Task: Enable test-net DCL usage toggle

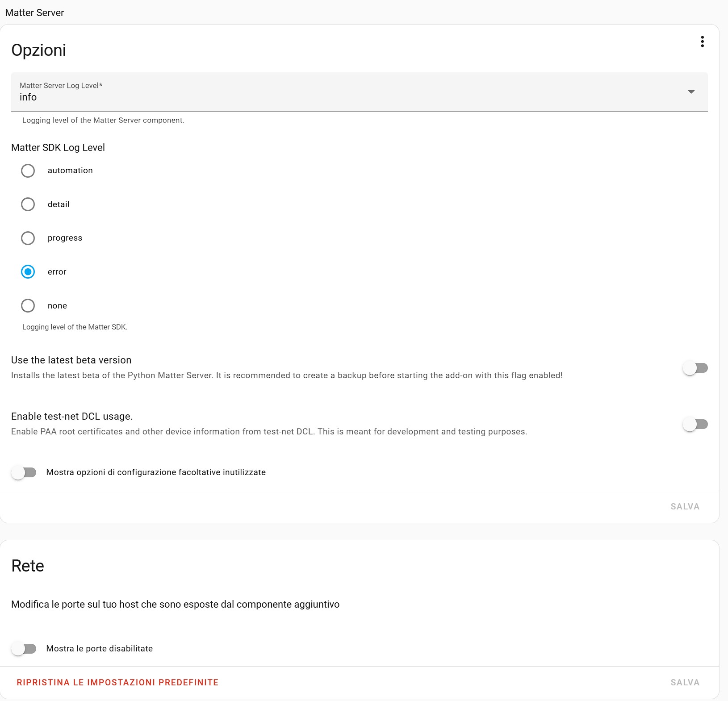Action: (695, 424)
